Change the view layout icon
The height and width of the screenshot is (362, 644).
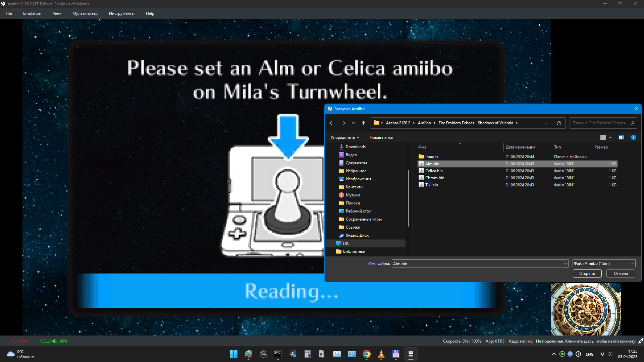pyautogui.click(x=603, y=137)
